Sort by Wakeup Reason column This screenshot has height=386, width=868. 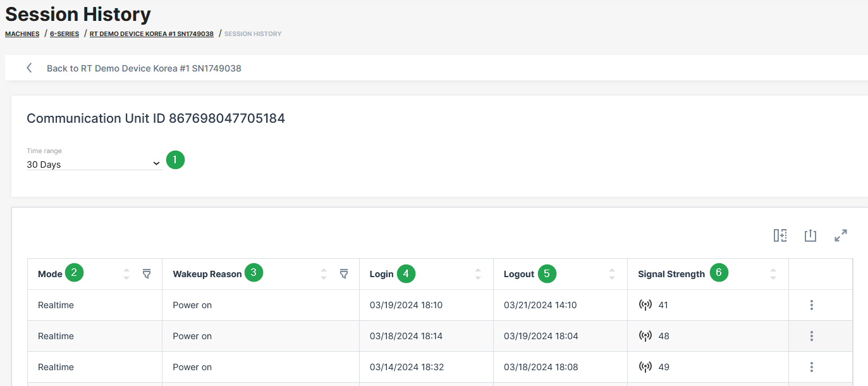point(324,274)
